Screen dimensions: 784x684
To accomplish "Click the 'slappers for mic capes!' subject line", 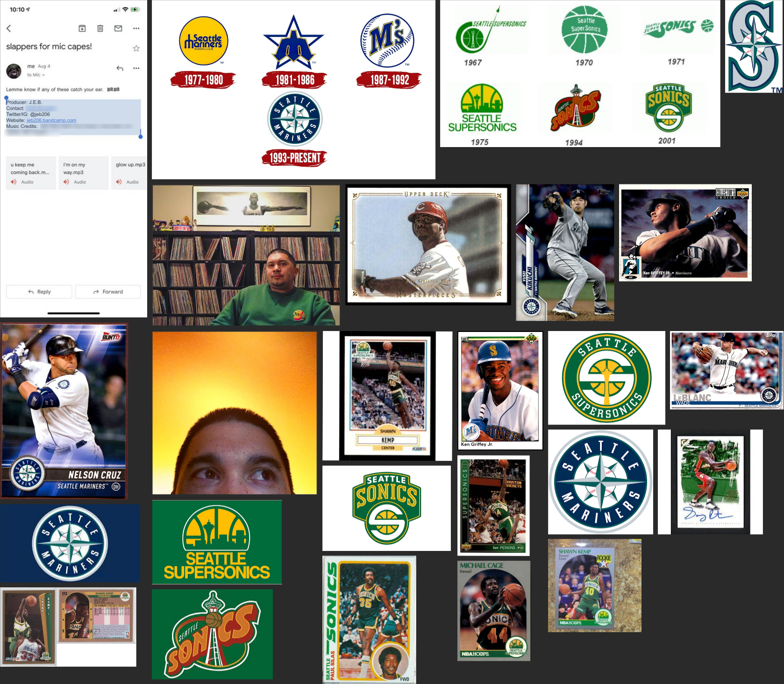I will pyautogui.click(x=49, y=47).
